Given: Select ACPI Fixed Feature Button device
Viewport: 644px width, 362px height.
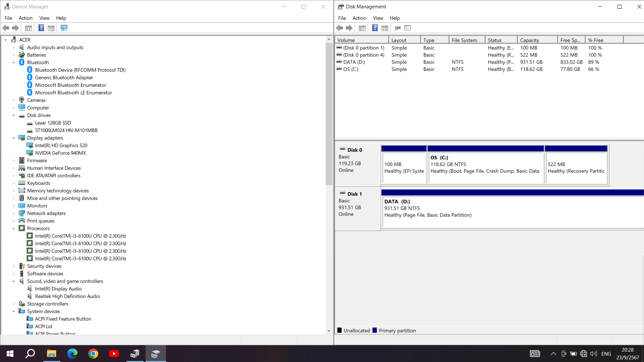Looking at the screenshot, I should (x=63, y=319).
